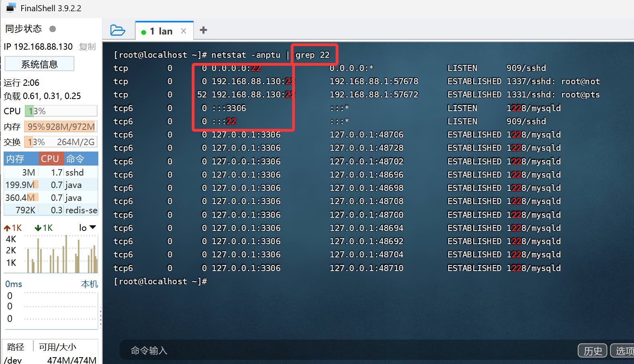Select the sshd process row

point(51,172)
